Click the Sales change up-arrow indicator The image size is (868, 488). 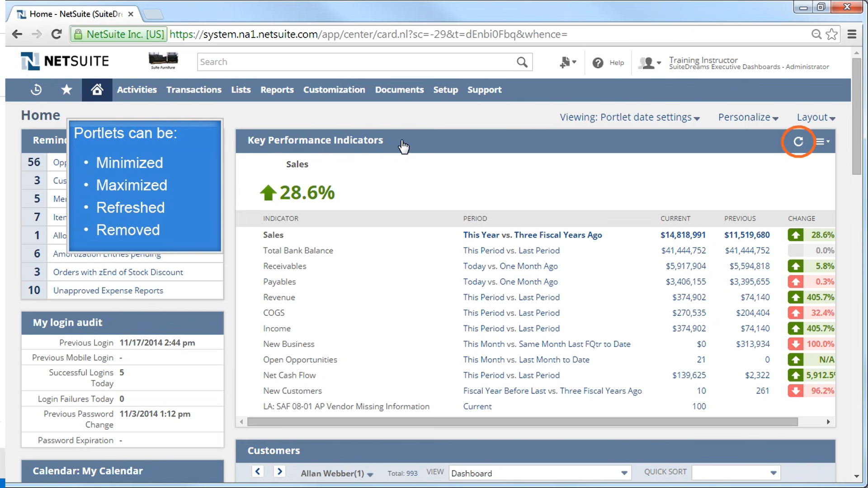pyautogui.click(x=796, y=235)
